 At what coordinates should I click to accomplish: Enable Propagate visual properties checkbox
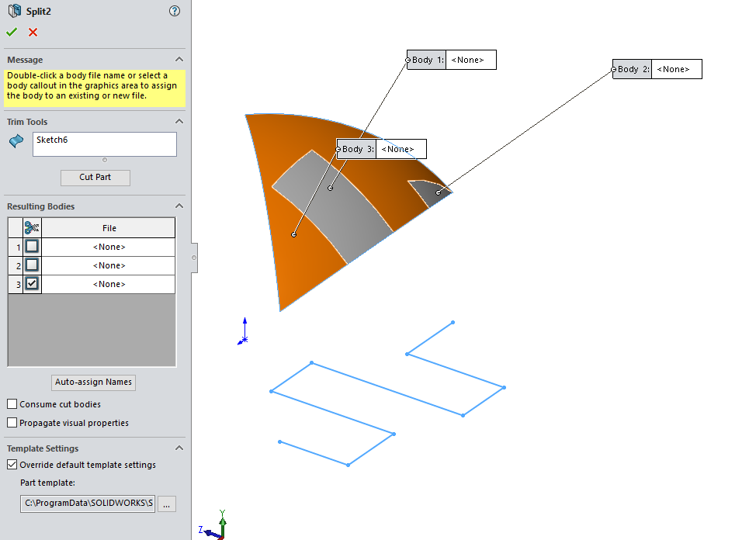click(12, 423)
